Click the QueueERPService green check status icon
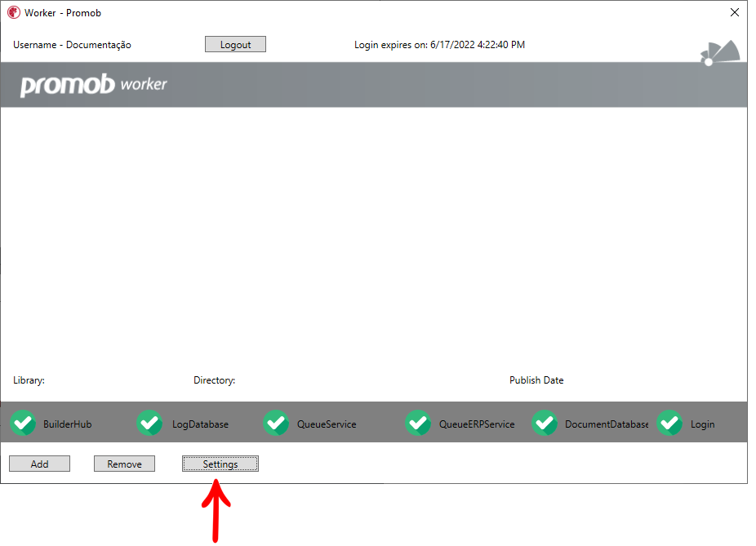Viewport: 756px width, 546px height. 419,423
